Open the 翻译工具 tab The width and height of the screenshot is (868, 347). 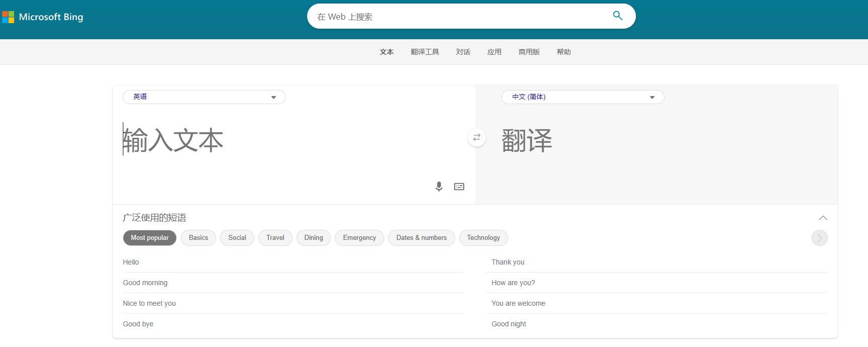click(425, 52)
